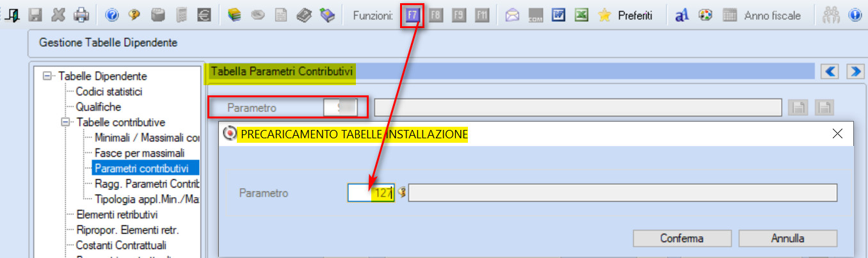Click Annulla button

pos(787,238)
